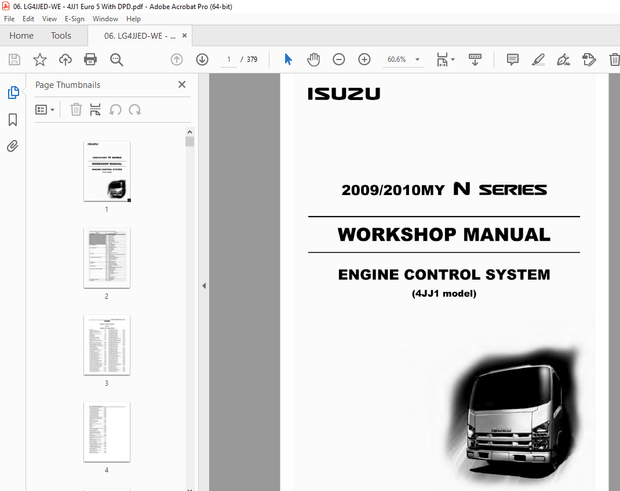The width and height of the screenshot is (620, 491).
Task: Open the Bookmarks panel in the sidebar
Action: 13,119
